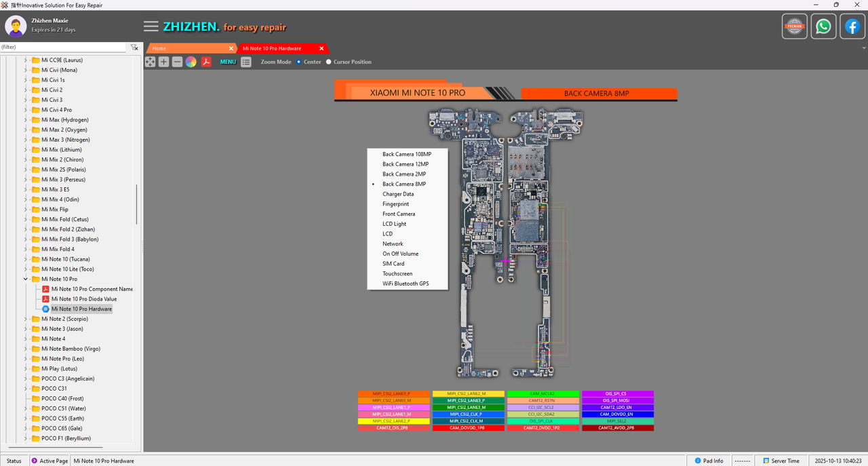The width and height of the screenshot is (868, 466).
Task: Choose SIM Card from the menu
Action: click(x=407, y=264)
